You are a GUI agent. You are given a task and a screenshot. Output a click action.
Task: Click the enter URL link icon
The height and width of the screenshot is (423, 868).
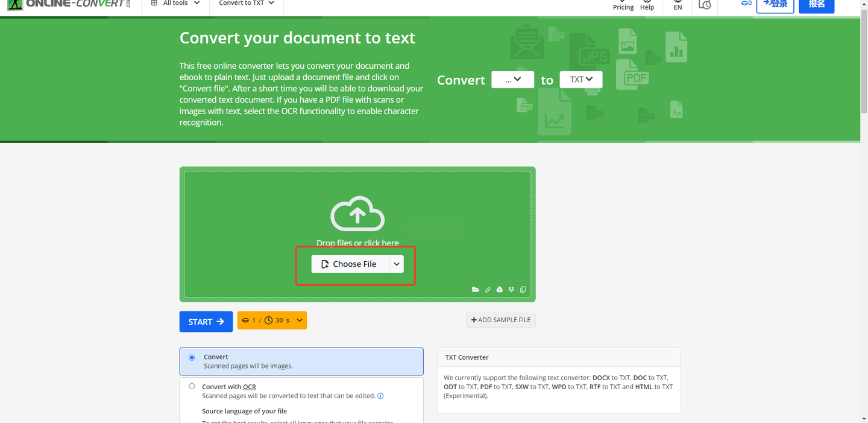pyautogui.click(x=488, y=290)
